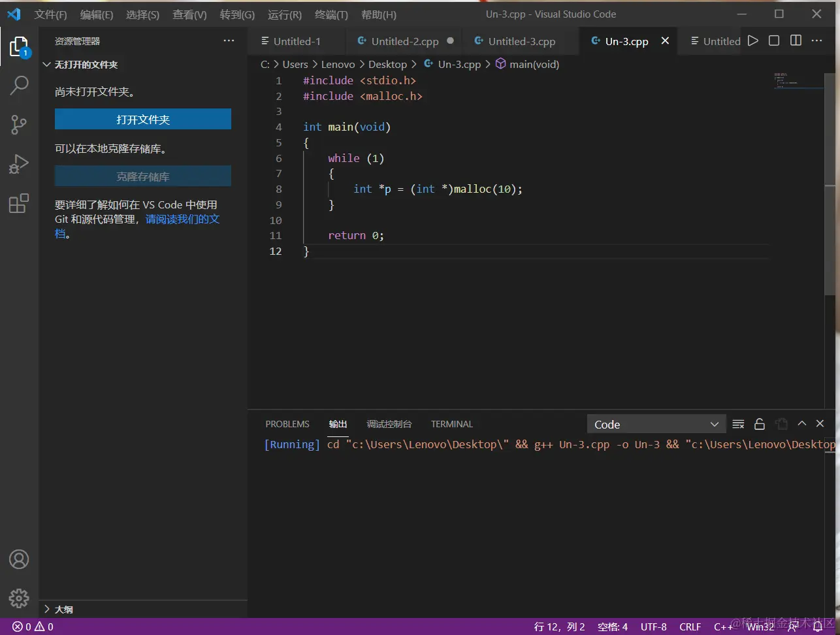This screenshot has width=840, height=635.
Task: Click the Run Code play icon
Action: [753, 41]
